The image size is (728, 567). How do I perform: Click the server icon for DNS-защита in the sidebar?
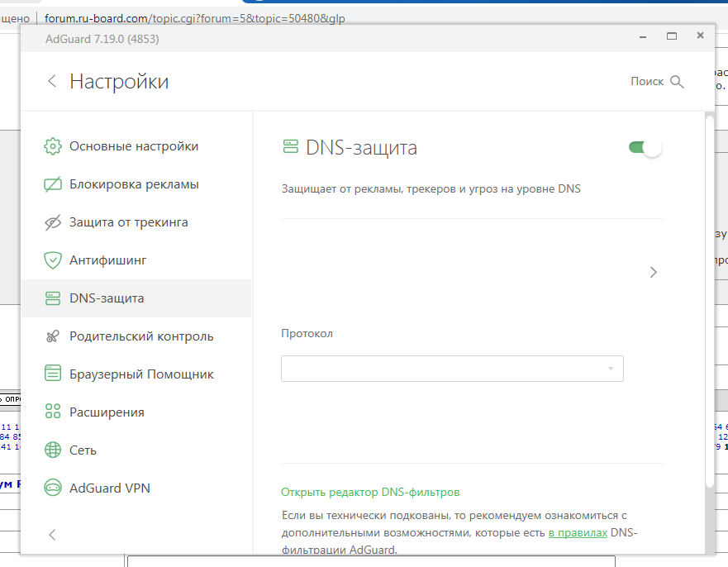[x=52, y=298]
